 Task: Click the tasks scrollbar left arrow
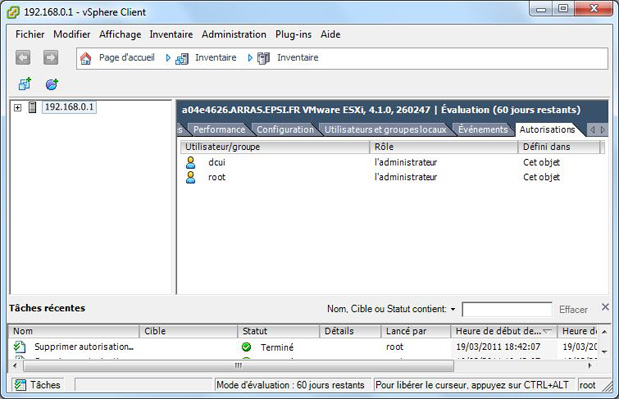(15, 365)
